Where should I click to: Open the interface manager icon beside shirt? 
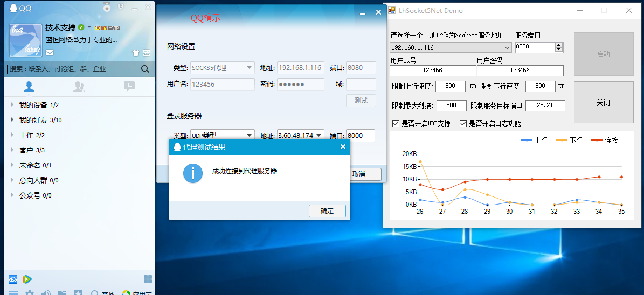click(147, 53)
